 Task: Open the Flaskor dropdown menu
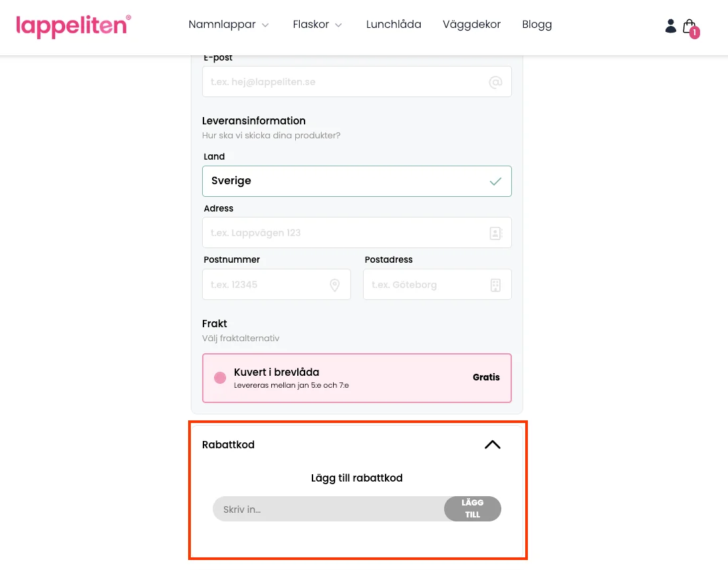coord(317,25)
